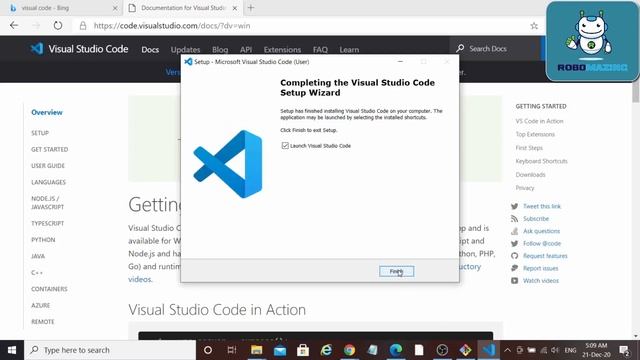640x360 pixels.
Task: Click Twitter icon beside Tweet this link
Action: coord(514,207)
